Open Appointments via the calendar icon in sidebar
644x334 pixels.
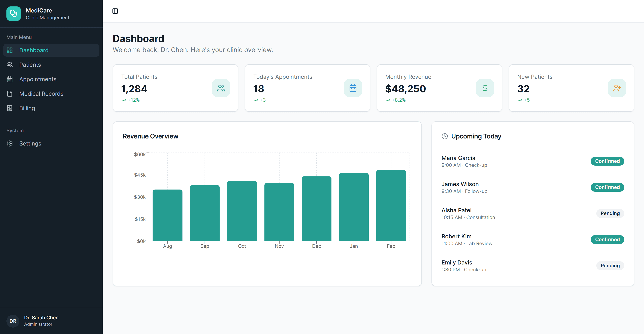(x=9, y=79)
